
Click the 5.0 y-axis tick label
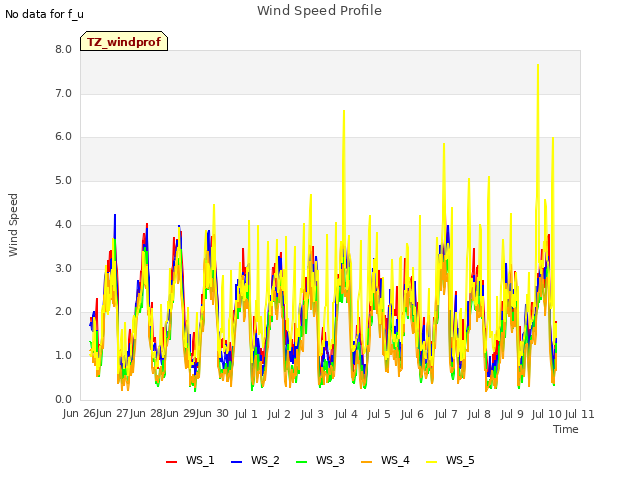tap(63, 181)
